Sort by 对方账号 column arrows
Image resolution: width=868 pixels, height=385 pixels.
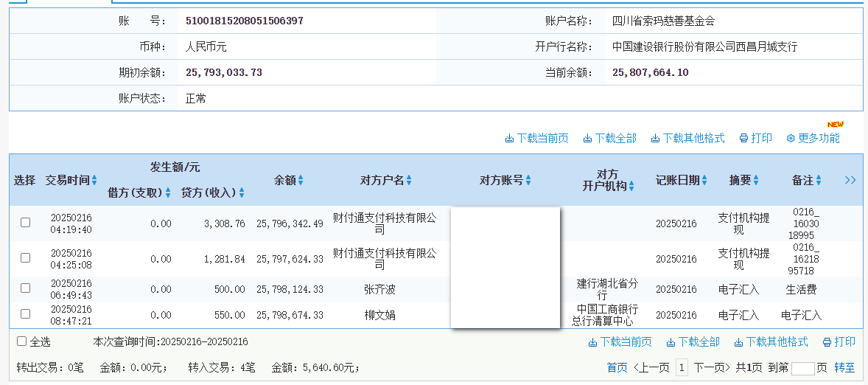(x=528, y=180)
